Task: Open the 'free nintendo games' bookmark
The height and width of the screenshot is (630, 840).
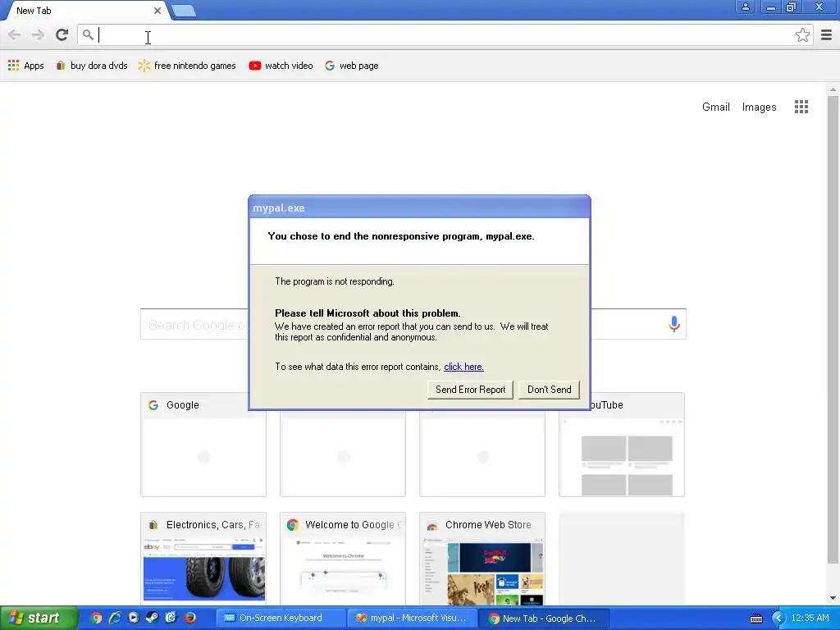Action: click(187, 66)
